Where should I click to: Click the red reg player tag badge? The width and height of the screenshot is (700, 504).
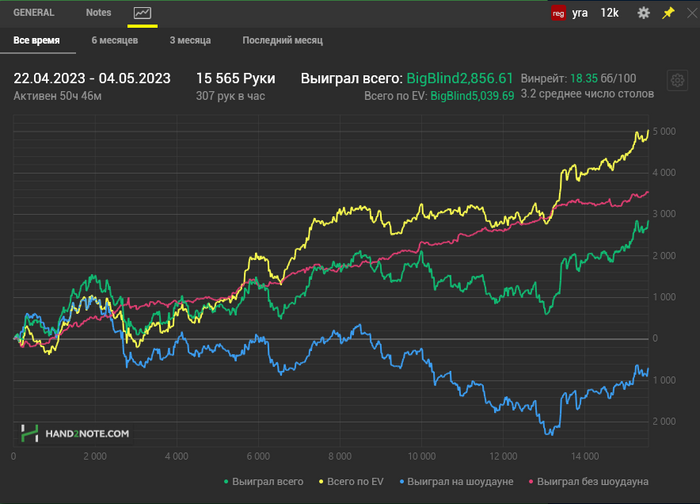(x=558, y=13)
